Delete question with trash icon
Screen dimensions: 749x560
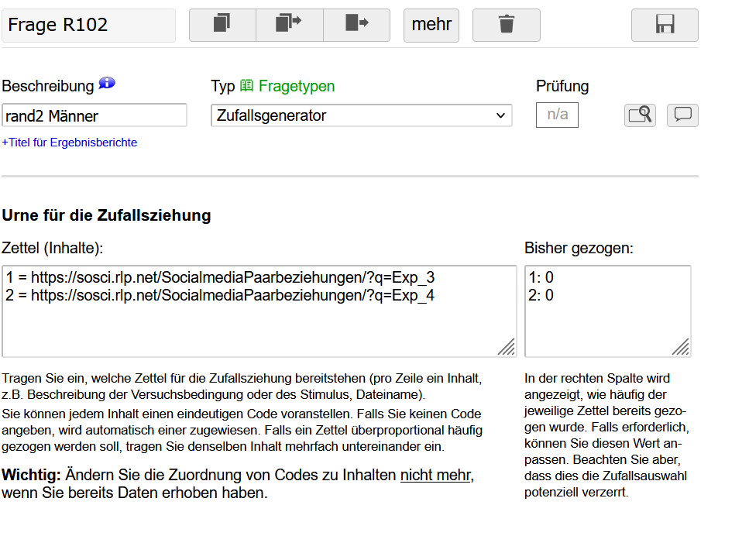point(506,25)
